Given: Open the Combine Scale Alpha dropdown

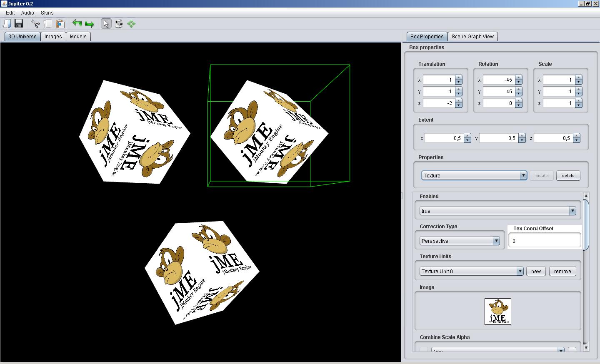Looking at the screenshot, I should (498, 350).
